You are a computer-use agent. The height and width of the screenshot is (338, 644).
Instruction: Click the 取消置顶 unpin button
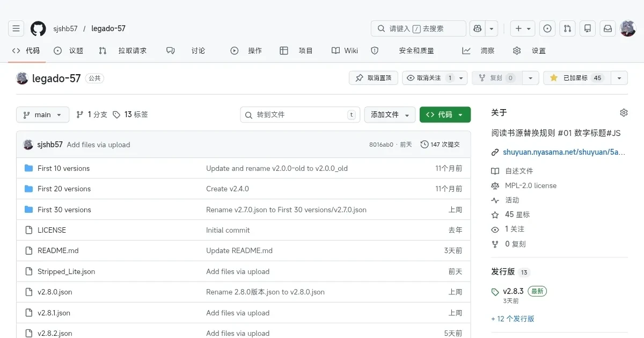point(374,78)
